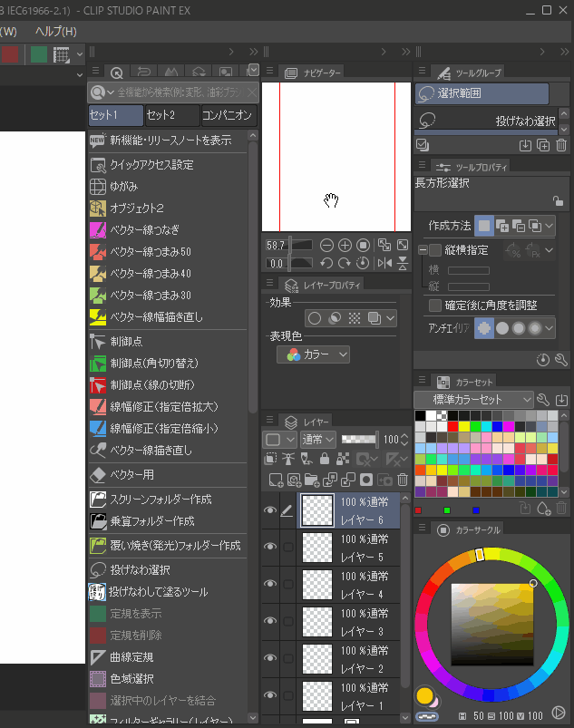574x728 pixels.
Task: Delete layer with trash icon in Layer panel
Action: (403, 480)
